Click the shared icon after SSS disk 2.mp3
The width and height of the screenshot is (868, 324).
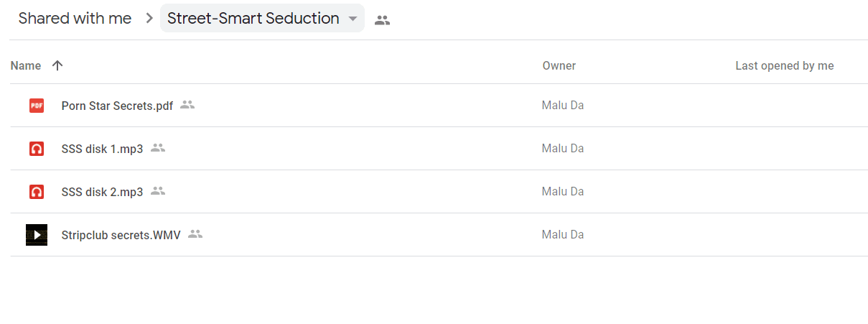[x=158, y=191]
